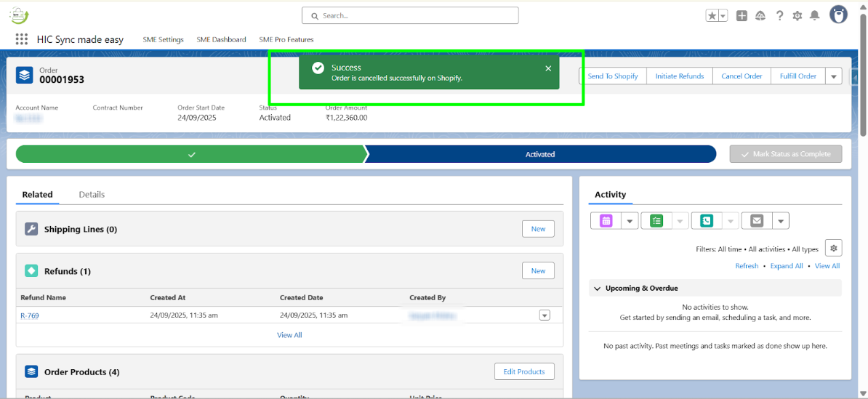Image resolution: width=868 pixels, height=399 pixels.
Task: Click the Expand All link
Action: point(787,266)
